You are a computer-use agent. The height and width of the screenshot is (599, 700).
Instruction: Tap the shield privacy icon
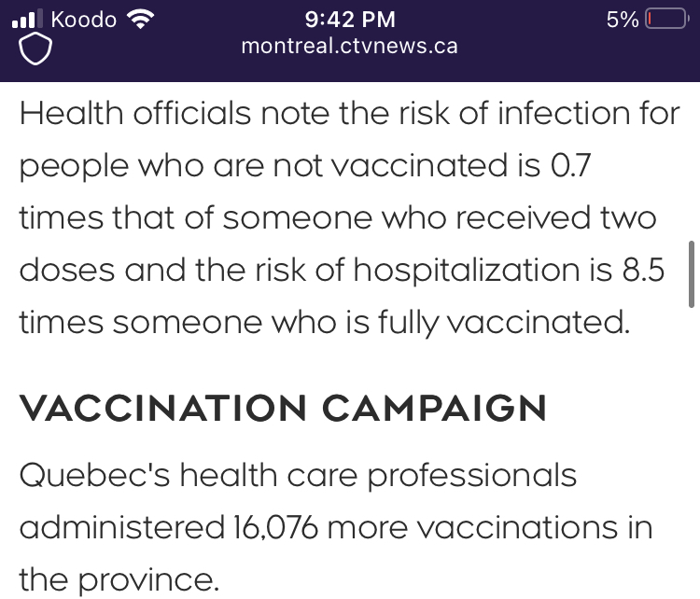point(35,49)
